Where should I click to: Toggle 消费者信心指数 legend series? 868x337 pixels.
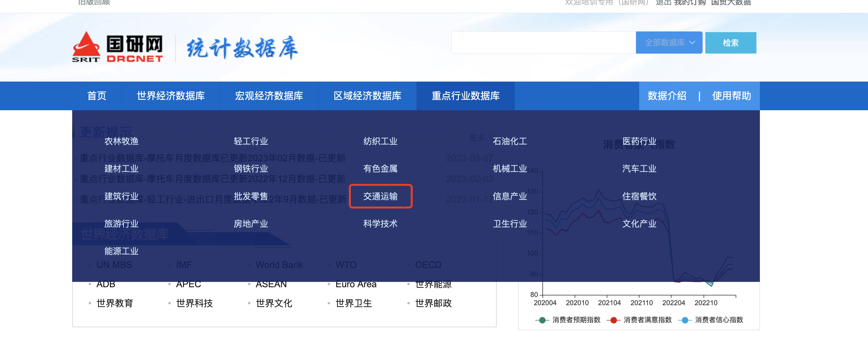tap(710, 320)
